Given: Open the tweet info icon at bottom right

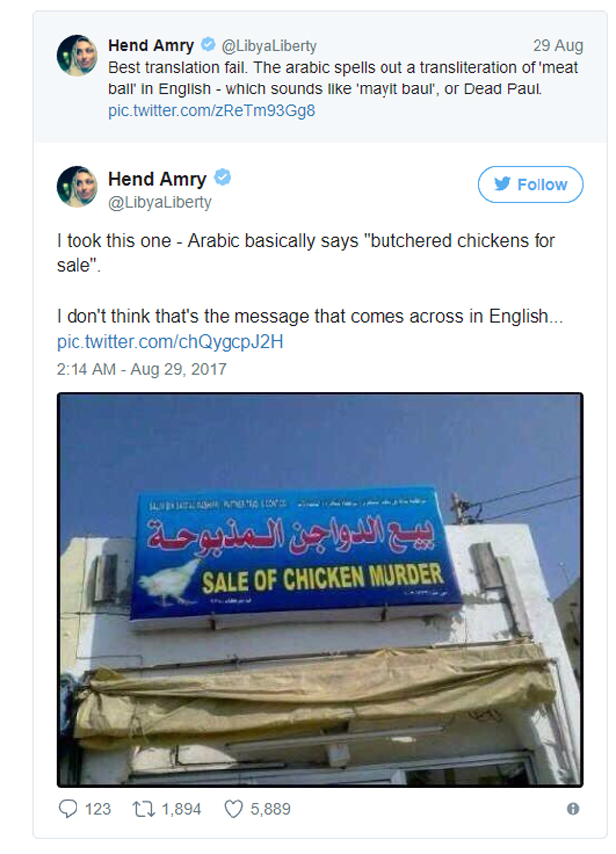Looking at the screenshot, I should coord(573,809).
